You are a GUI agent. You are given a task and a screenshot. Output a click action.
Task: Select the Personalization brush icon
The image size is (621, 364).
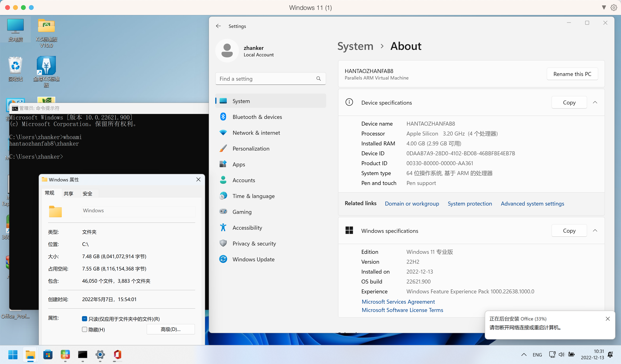tap(223, 148)
